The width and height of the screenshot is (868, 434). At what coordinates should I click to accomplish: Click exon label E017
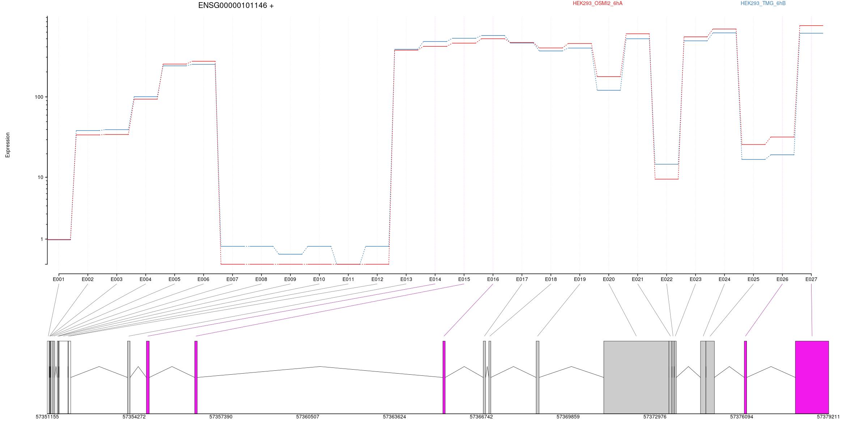(522, 279)
